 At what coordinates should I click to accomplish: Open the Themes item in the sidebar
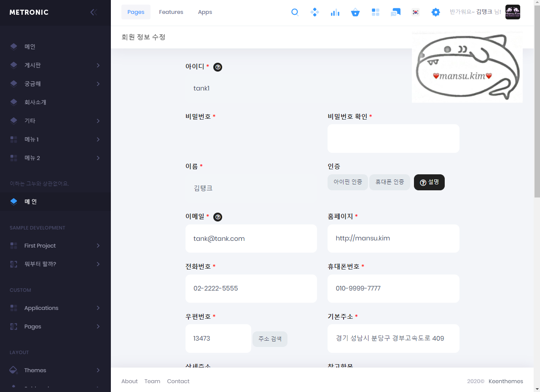[x=55, y=370]
